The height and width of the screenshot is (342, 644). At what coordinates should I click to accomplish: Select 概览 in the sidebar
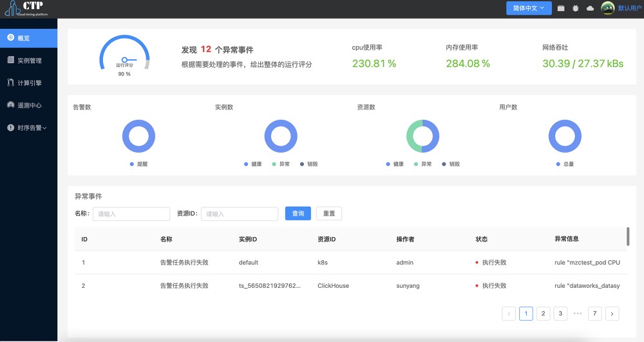(29, 38)
